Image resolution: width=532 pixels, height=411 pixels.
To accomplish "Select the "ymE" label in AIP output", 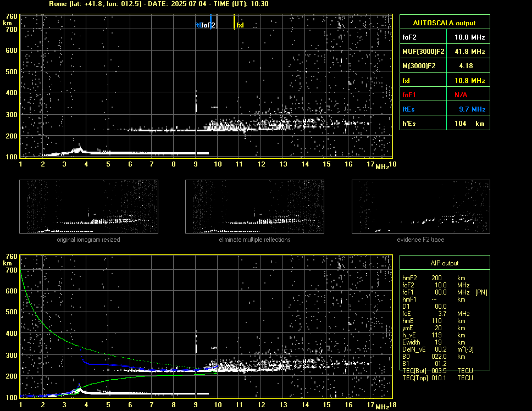I will pyautogui.click(x=408, y=328).
